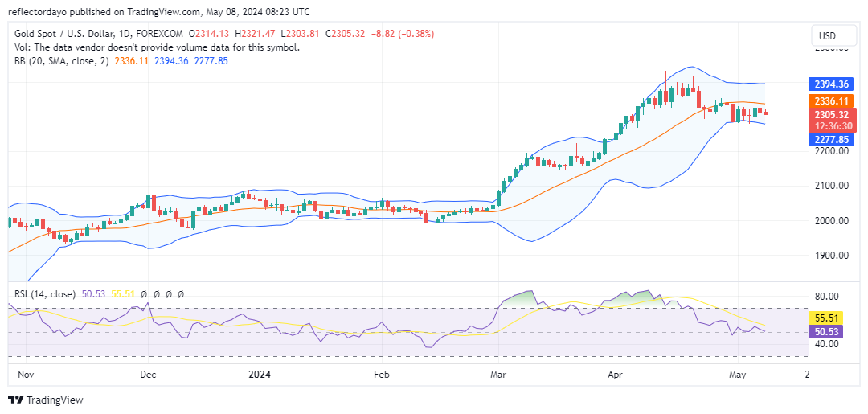Click the H2321.47 high value
868x414 pixels.
point(256,34)
